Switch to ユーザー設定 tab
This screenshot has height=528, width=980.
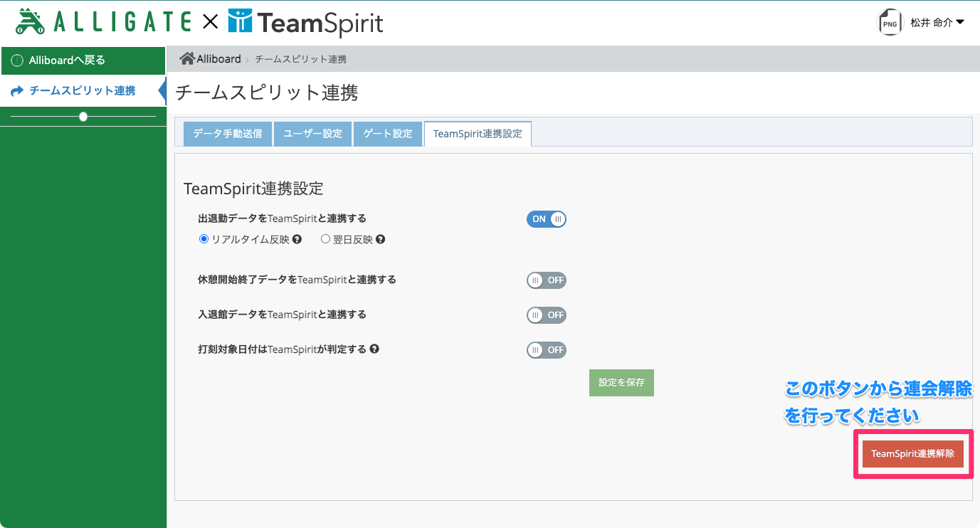click(313, 134)
